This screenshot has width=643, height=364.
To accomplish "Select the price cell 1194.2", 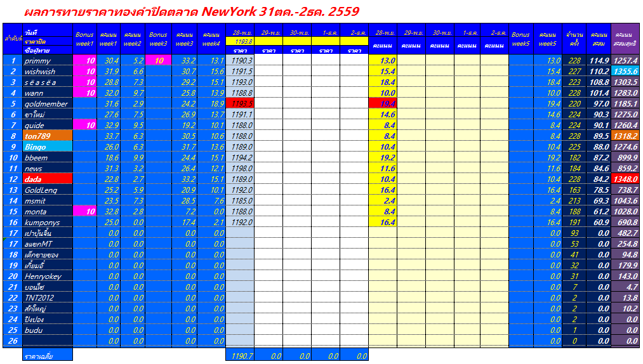I will (x=240, y=158).
